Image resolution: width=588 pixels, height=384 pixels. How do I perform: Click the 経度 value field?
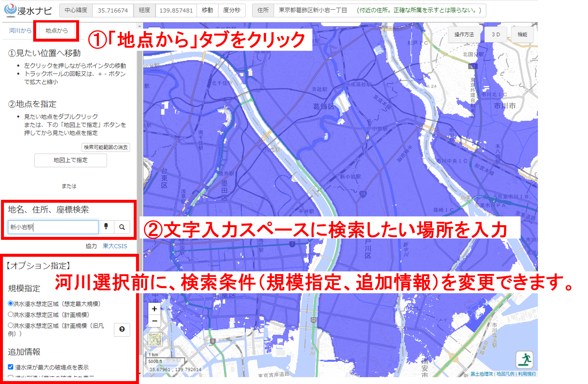tap(176, 10)
